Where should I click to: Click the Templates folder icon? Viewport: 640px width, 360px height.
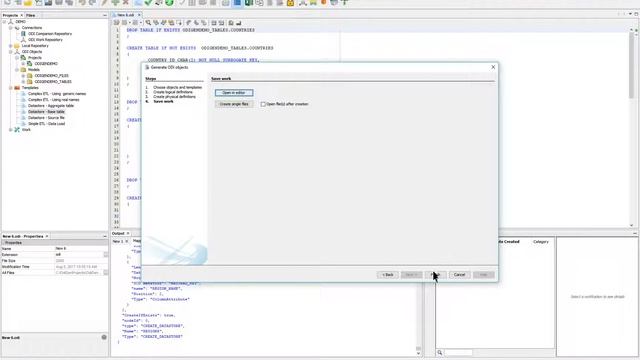pyautogui.click(x=17, y=88)
